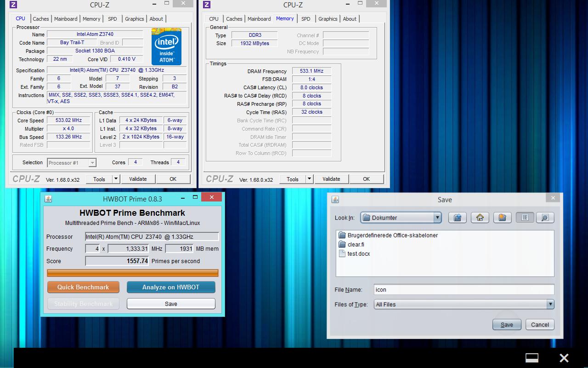Viewport: 588px width, 368px height.
Task: Expand Tools dropdown arrow in left CPU-Z
Action: point(116,179)
